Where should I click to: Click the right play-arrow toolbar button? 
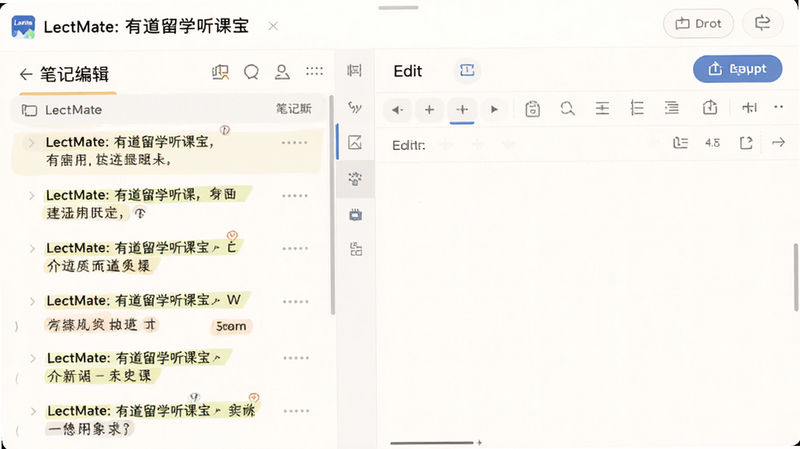click(494, 109)
